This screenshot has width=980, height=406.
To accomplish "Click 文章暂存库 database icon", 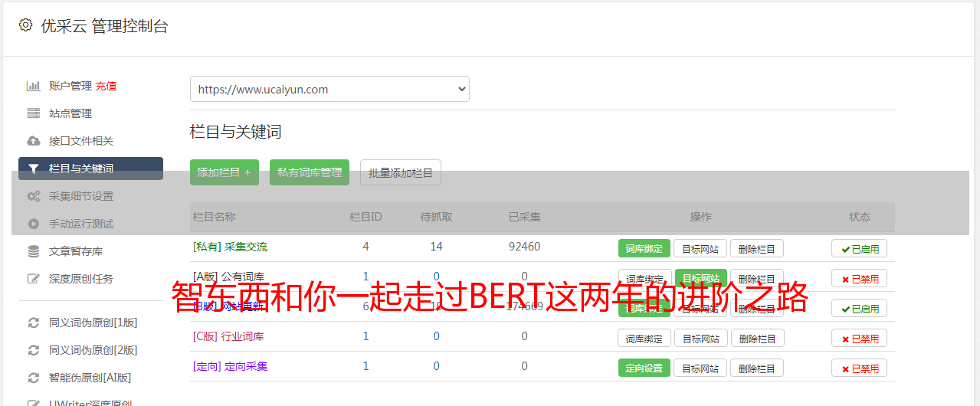I will tap(33, 251).
